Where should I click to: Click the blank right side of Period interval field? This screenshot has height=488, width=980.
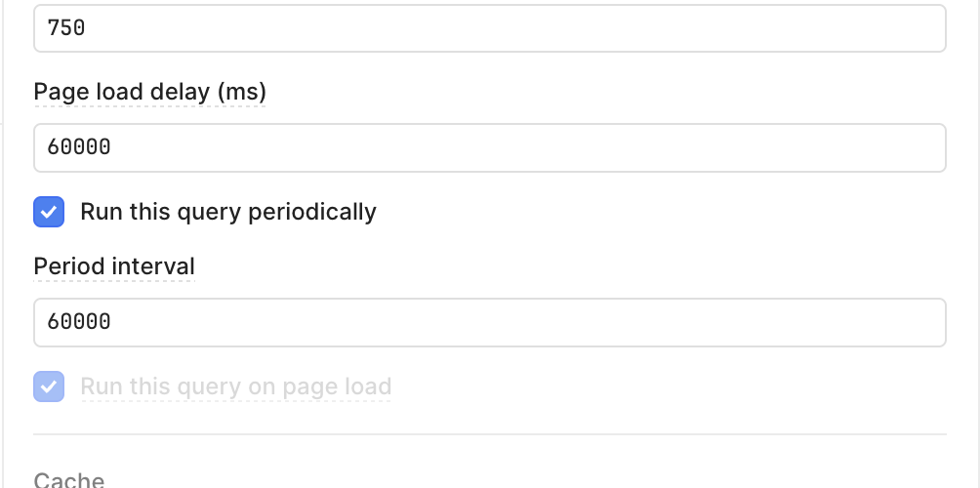(781, 322)
